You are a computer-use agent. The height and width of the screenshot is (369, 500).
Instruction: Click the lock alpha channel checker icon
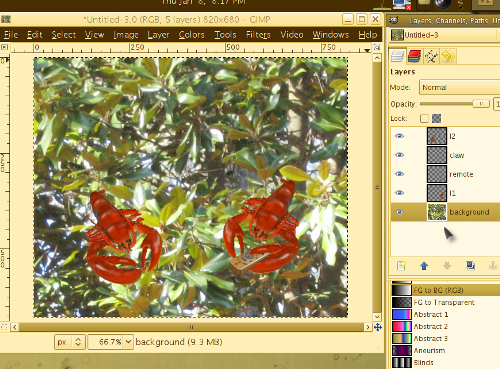pos(436,118)
